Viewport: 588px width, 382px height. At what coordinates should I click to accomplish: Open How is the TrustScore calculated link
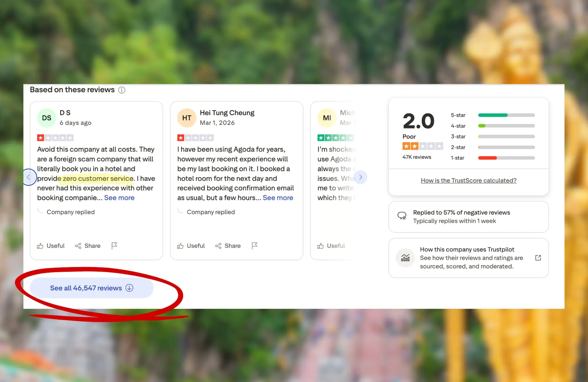[469, 180]
